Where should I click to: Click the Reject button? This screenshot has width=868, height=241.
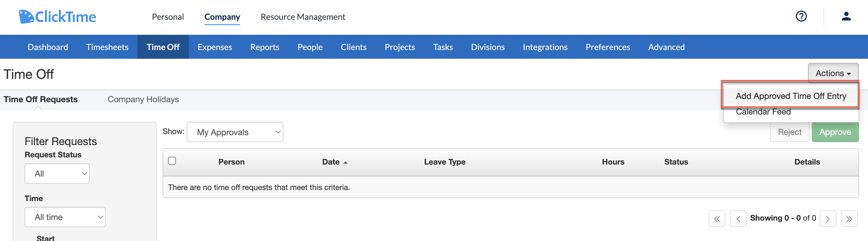point(789,132)
